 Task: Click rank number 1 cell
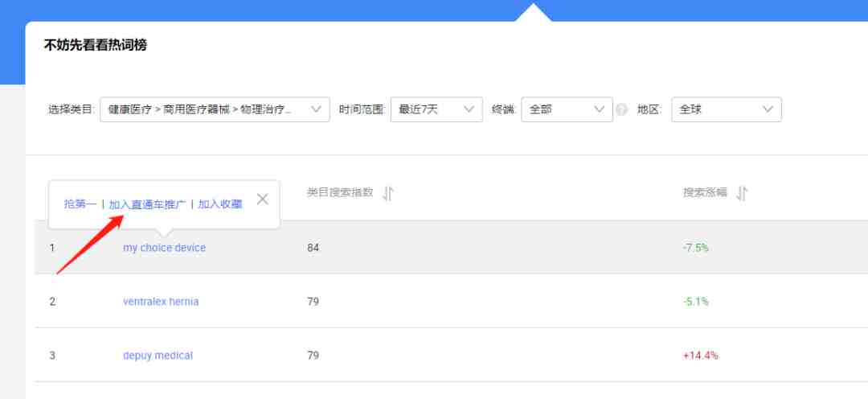[x=52, y=248]
